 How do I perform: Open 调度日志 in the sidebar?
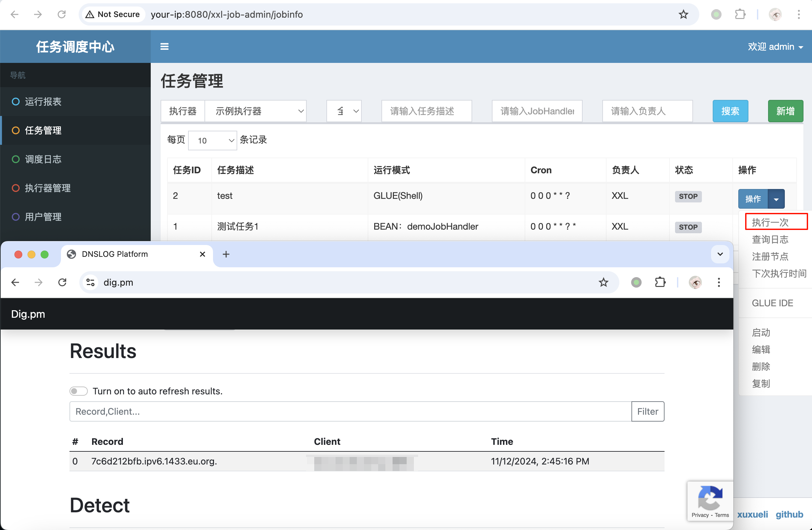click(43, 159)
